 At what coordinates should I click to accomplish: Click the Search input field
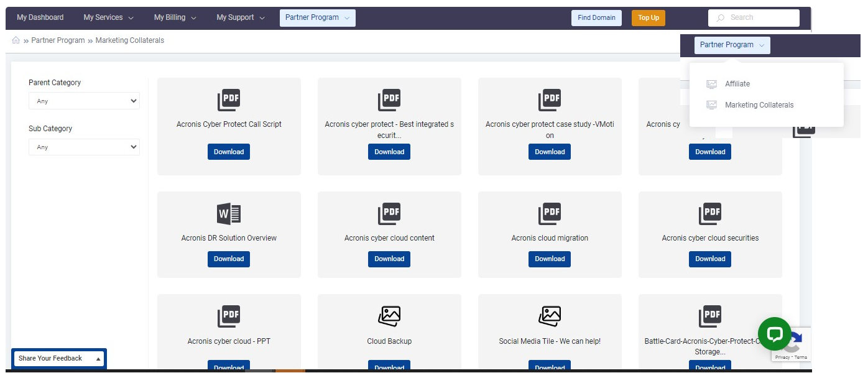point(754,18)
